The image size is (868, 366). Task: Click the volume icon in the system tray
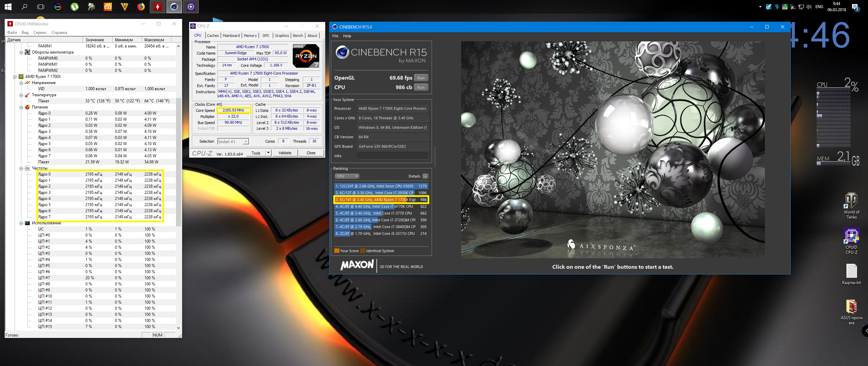[809, 7]
